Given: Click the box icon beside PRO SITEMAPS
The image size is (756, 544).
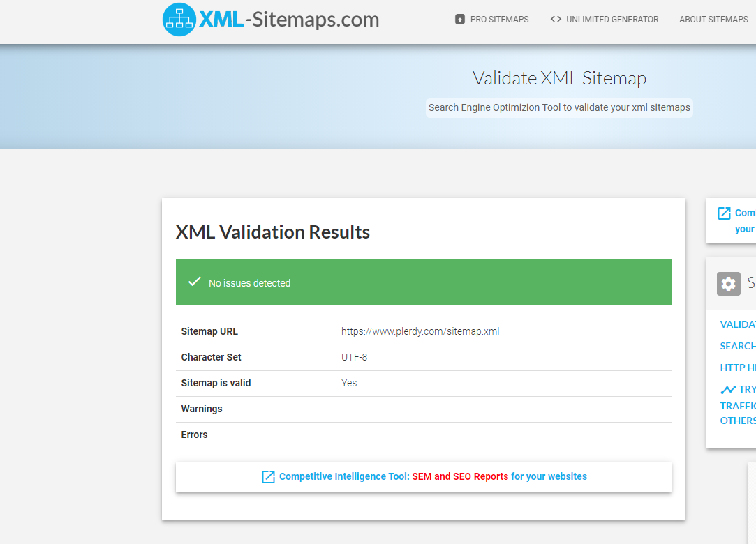Looking at the screenshot, I should (460, 19).
